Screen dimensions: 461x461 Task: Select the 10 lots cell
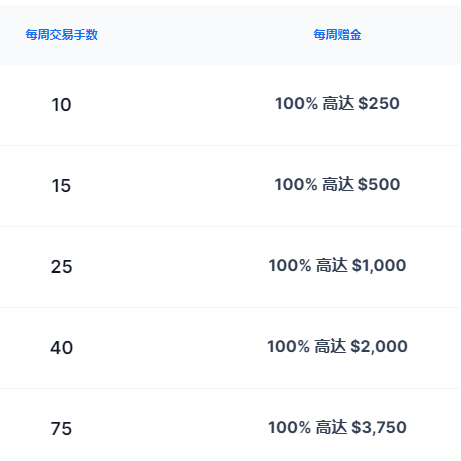click(x=61, y=105)
